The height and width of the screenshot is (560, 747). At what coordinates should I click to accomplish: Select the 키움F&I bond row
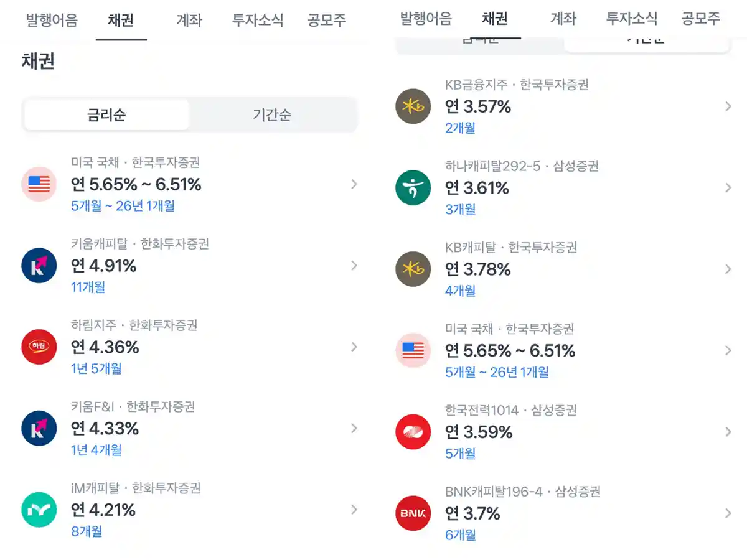pyautogui.click(x=187, y=428)
